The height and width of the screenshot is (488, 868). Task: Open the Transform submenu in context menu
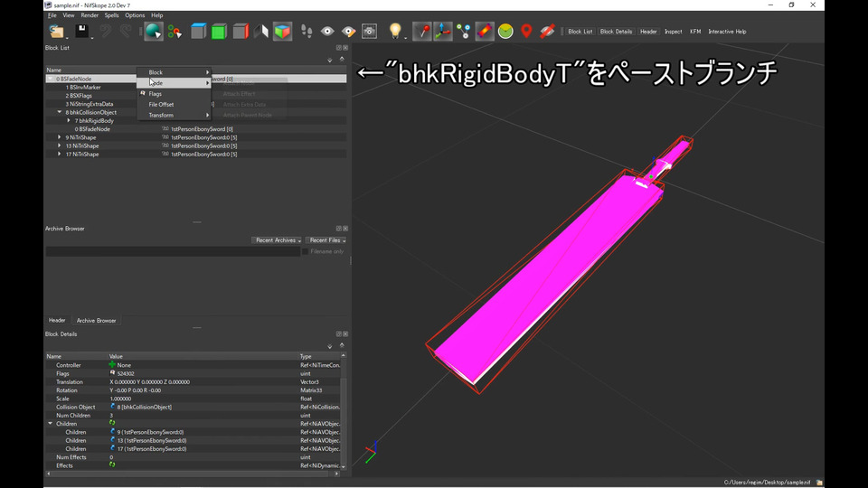pos(174,115)
